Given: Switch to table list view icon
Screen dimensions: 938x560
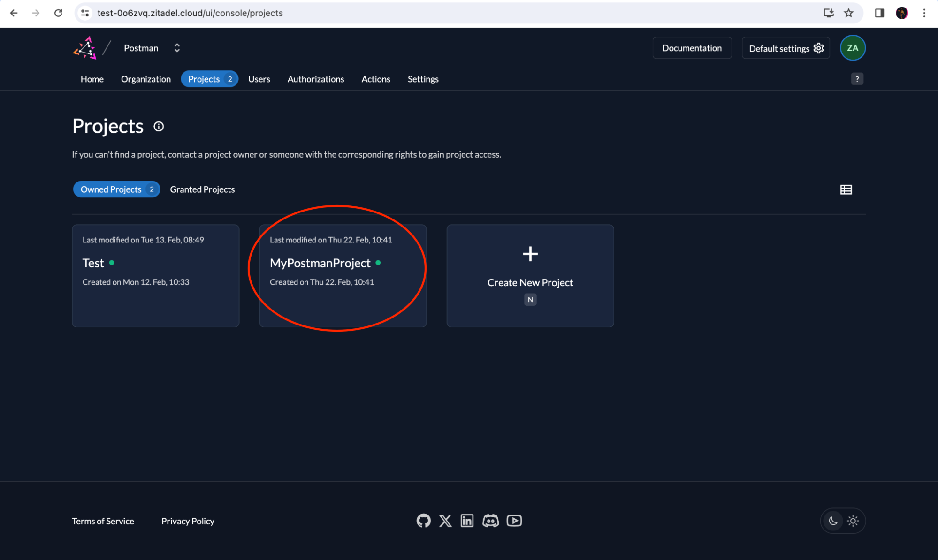Looking at the screenshot, I should coord(846,189).
